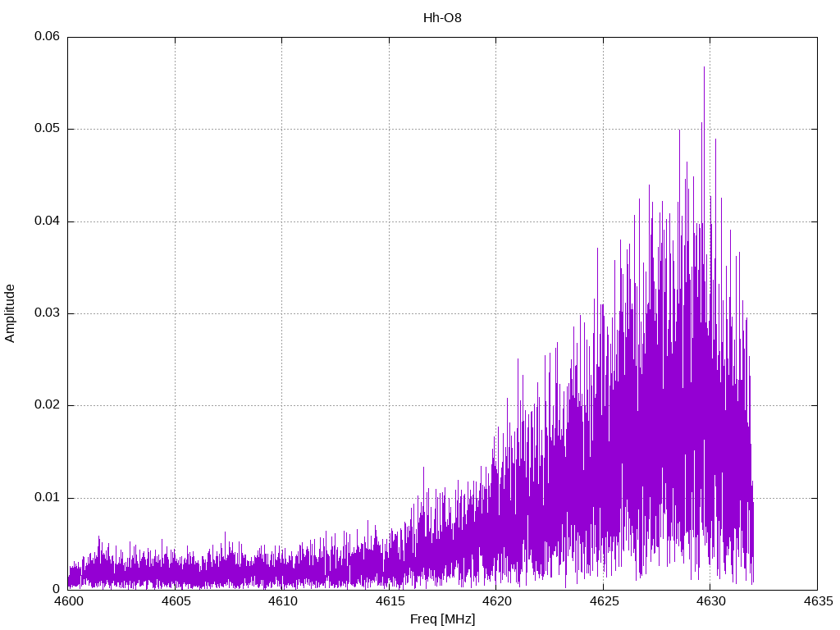Click the 0.04 y-axis tick label

47,221
